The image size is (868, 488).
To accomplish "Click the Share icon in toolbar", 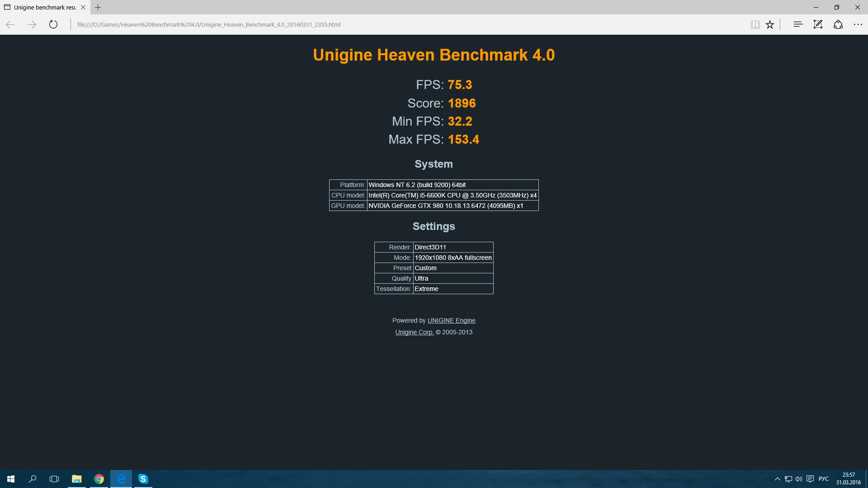I will coord(838,24).
